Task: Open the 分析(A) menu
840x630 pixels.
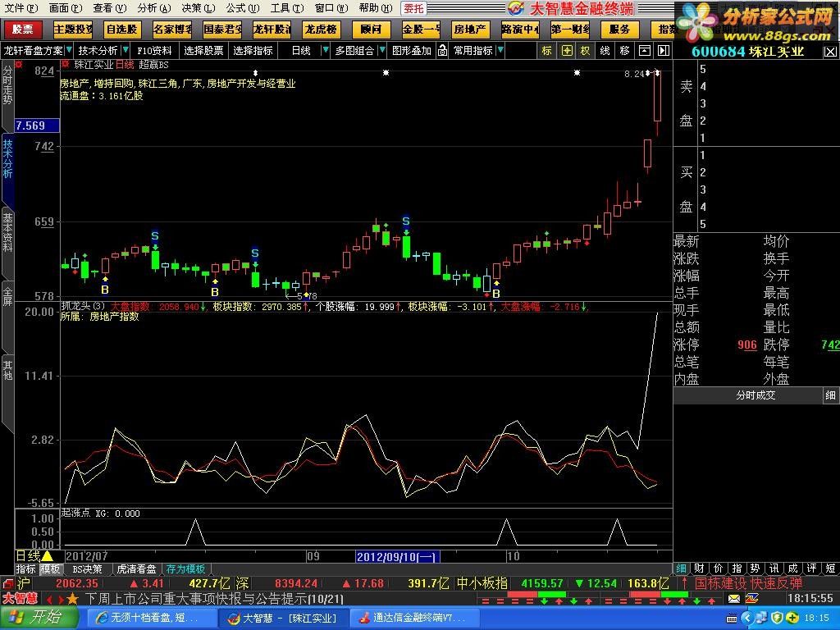Action: [x=153, y=8]
